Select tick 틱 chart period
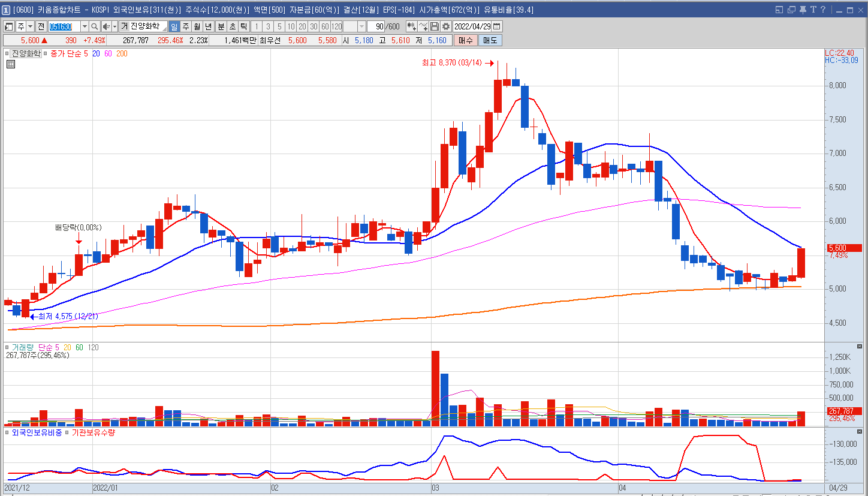The width and height of the screenshot is (868, 496). pyautogui.click(x=243, y=26)
